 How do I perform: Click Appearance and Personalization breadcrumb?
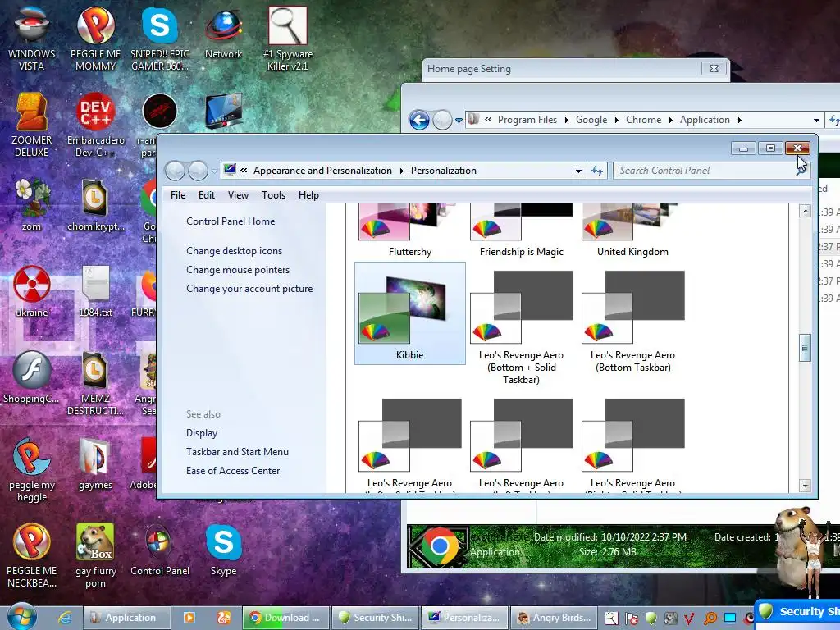click(322, 171)
